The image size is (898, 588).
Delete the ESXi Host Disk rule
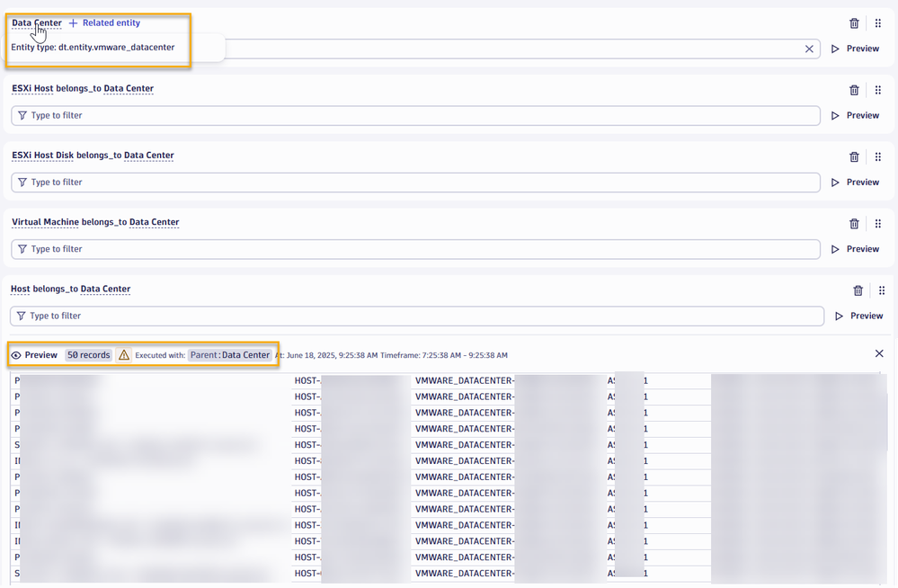pos(854,157)
